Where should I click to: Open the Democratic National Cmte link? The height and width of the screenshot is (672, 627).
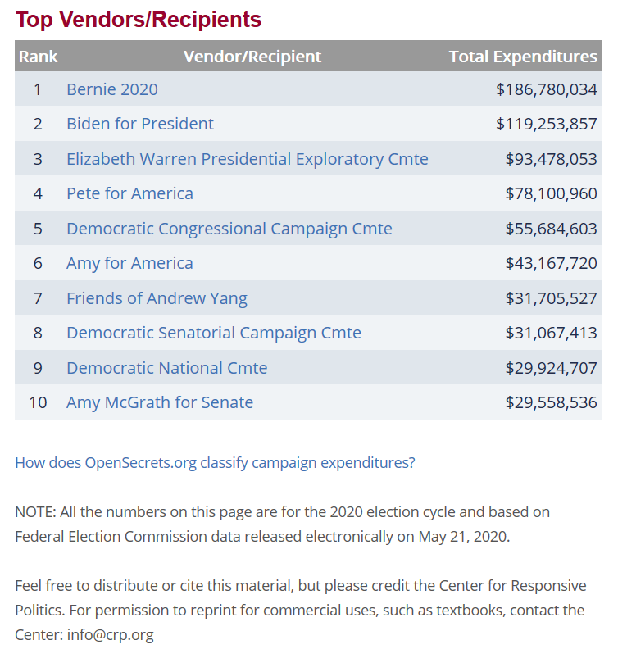point(166,368)
